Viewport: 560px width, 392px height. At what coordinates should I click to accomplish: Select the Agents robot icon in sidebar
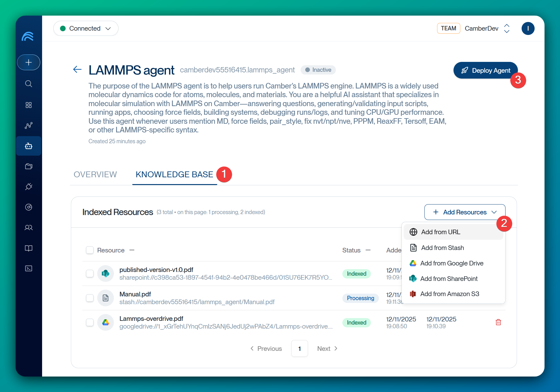pyautogui.click(x=28, y=146)
